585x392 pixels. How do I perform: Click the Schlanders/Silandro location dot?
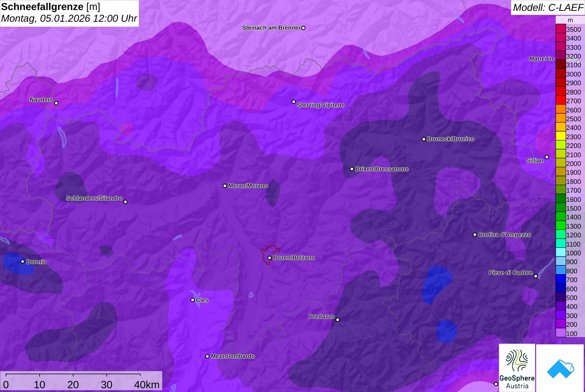[x=125, y=202]
